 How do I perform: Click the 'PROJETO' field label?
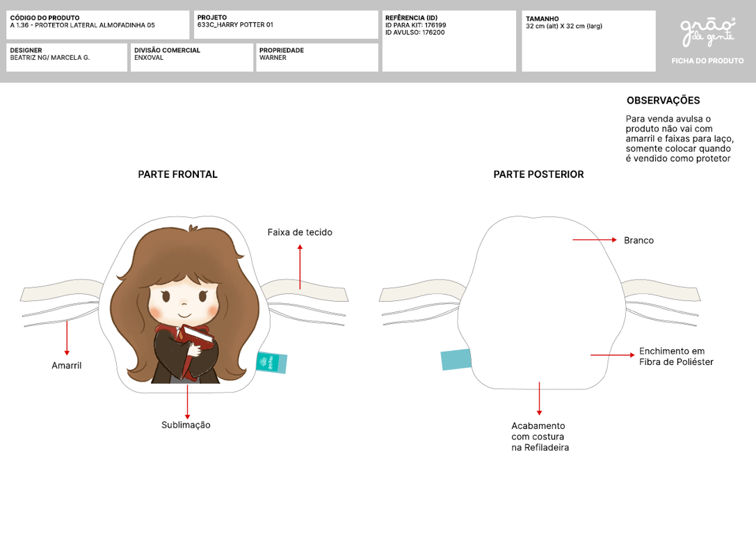pos(211,17)
